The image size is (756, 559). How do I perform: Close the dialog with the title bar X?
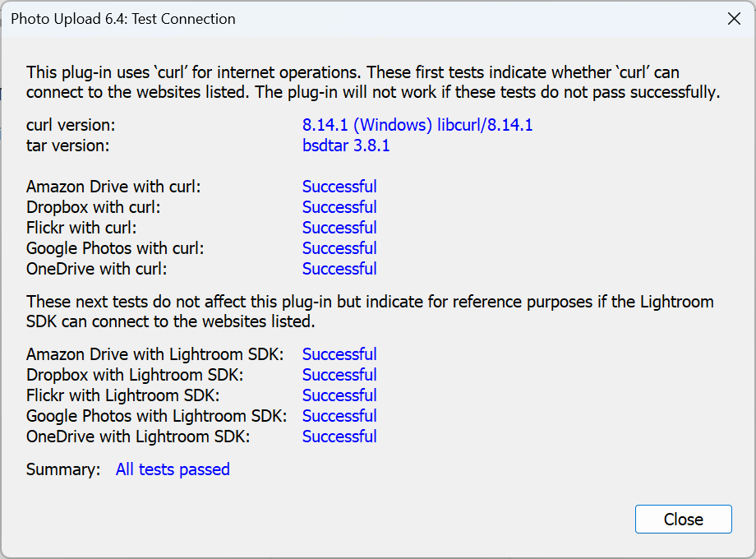[x=734, y=19]
